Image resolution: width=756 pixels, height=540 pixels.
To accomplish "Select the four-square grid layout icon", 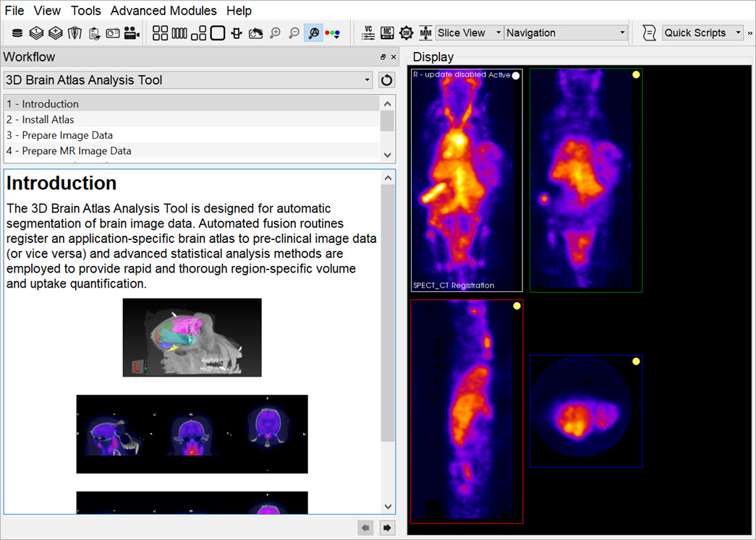I will point(160,33).
